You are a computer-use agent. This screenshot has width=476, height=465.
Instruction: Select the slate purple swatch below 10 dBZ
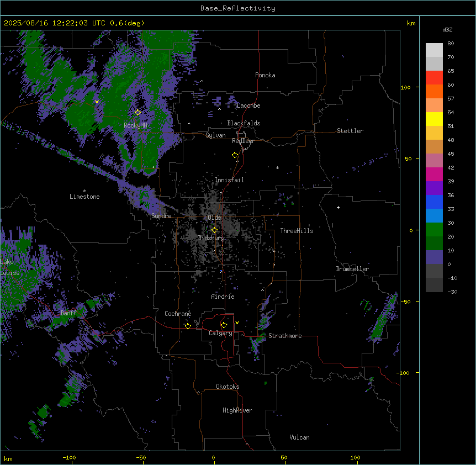(434, 257)
